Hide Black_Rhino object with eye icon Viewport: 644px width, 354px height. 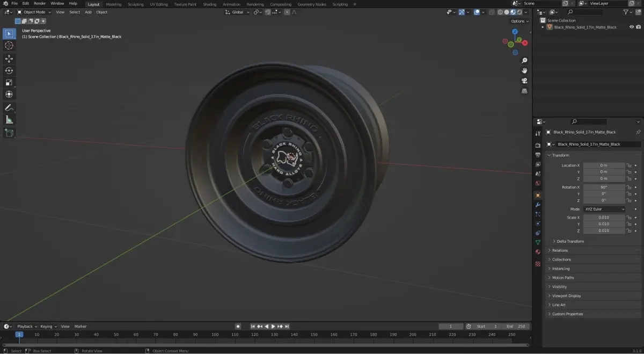pos(632,27)
